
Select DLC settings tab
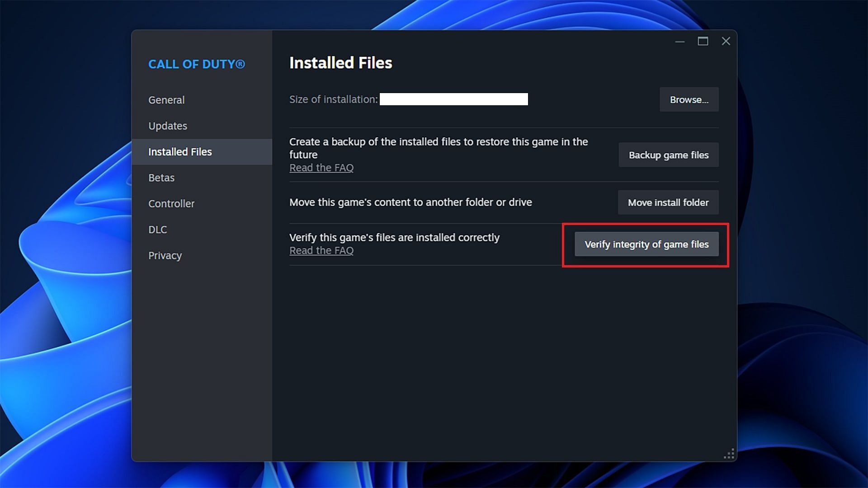click(157, 230)
